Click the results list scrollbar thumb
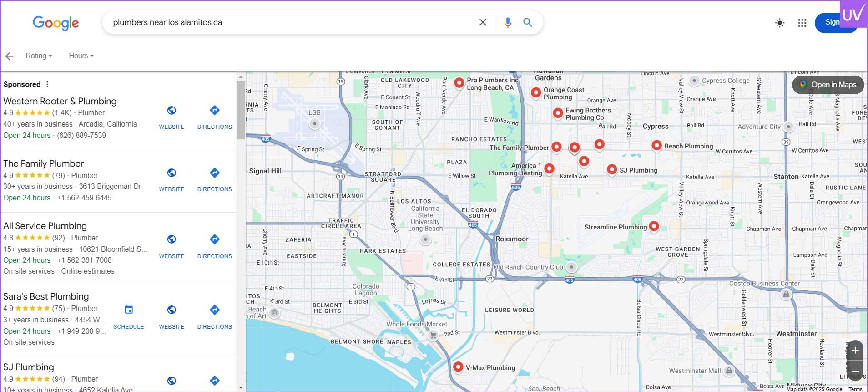 [x=241, y=110]
